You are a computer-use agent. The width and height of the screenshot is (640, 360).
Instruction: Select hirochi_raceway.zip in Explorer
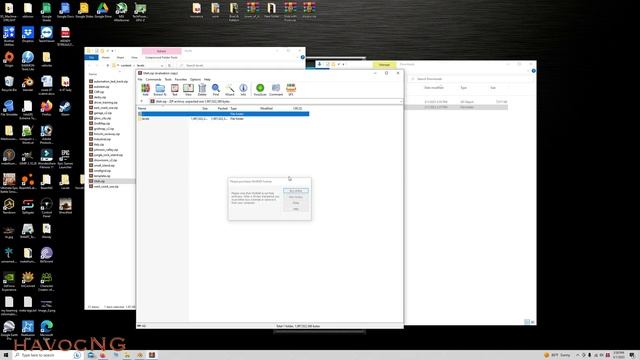[104, 134]
